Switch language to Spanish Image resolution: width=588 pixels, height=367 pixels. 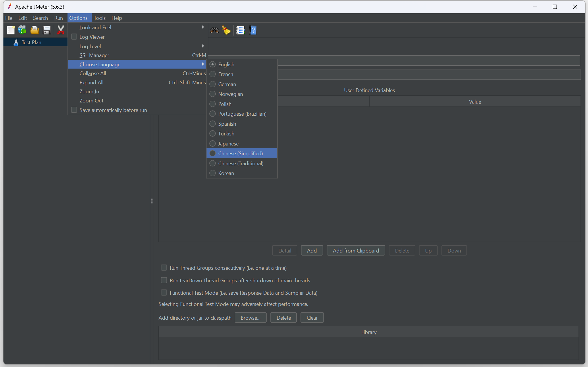pos(242,124)
